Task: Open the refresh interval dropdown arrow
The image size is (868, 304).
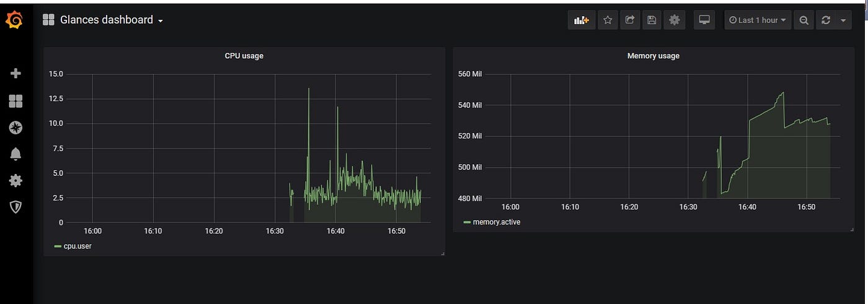Action: tap(843, 20)
